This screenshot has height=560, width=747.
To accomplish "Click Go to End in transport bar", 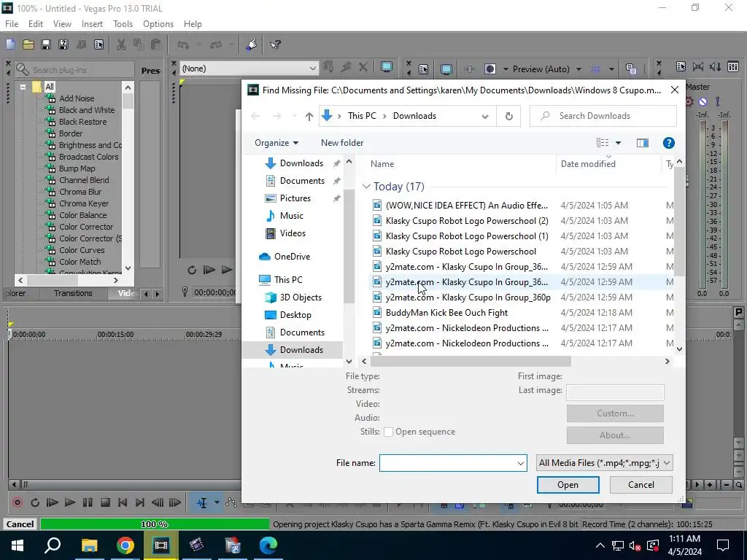I will point(139,502).
